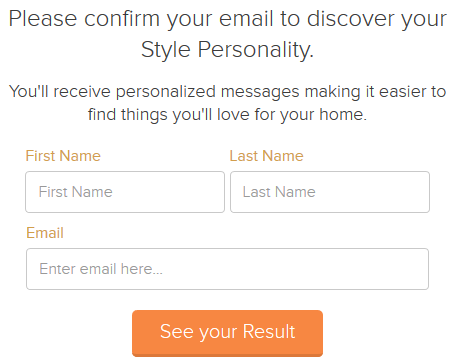462x364 pixels.
Task: Submit with the See your Result button
Action: click(227, 333)
